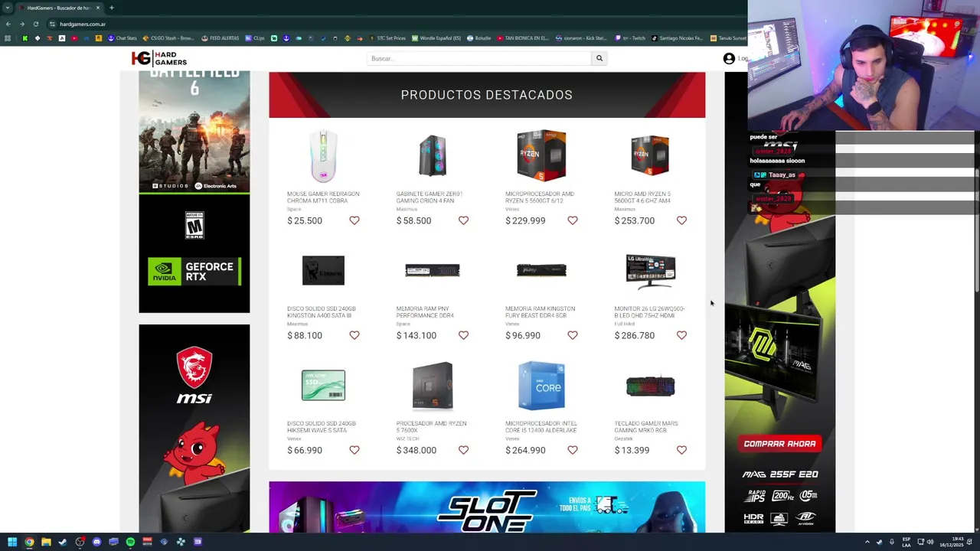This screenshot has height=551, width=980.
Task: Open the Battlefield 6 side banner
Action: 194,132
